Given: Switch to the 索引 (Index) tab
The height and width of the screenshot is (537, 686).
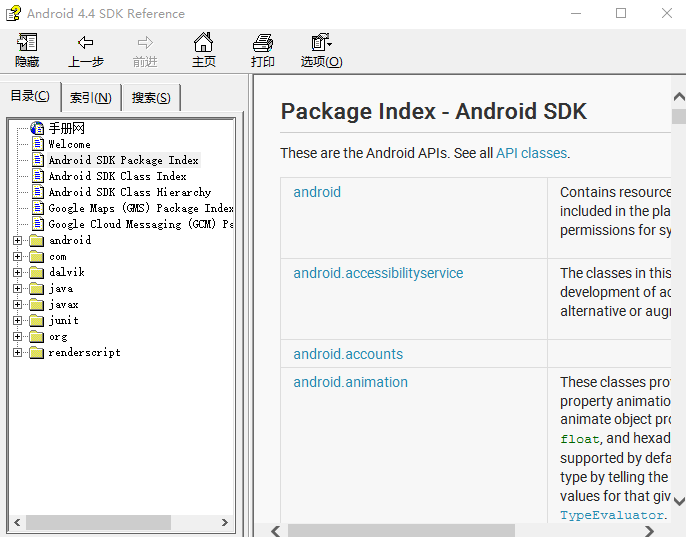Looking at the screenshot, I should point(91,97).
